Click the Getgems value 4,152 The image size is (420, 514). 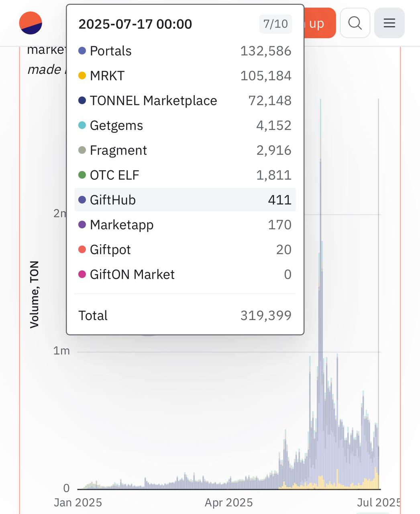pyautogui.click(x=274, y=126)
